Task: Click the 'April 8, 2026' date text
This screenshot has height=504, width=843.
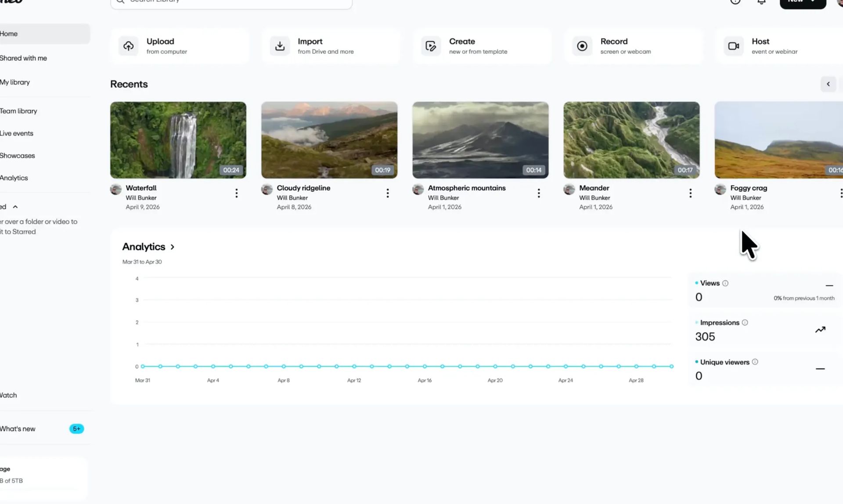Action: coord(294,207)
